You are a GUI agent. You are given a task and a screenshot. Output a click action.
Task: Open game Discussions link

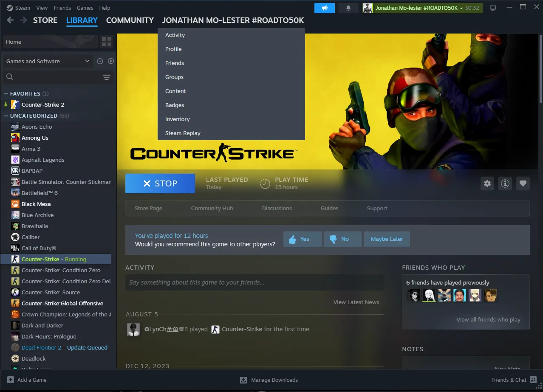tap(277, 208)
